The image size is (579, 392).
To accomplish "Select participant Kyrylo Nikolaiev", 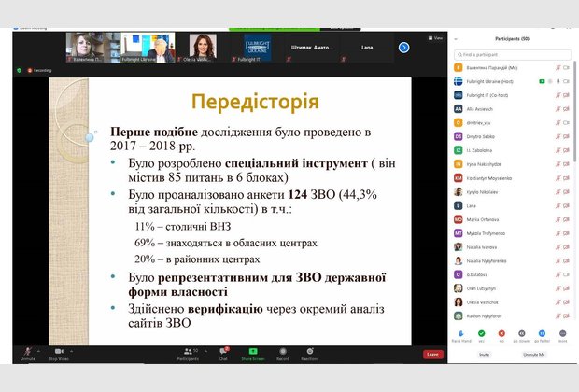I will (x=512, y=192).
